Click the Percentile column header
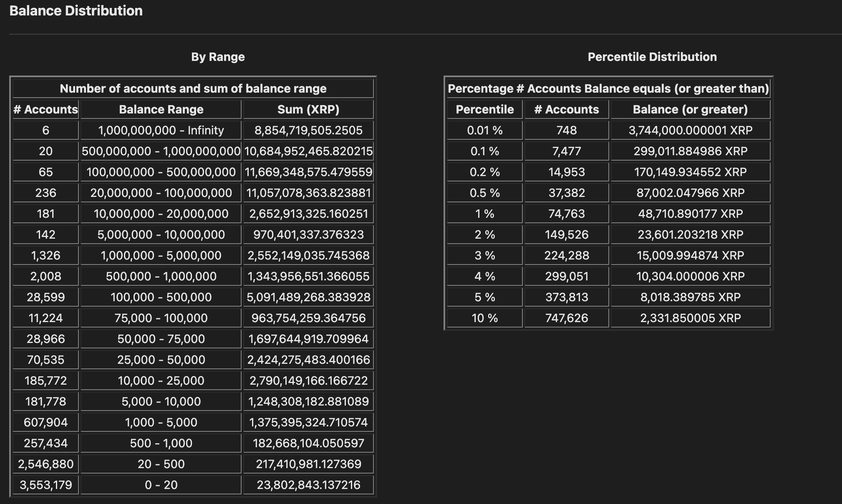The image size is (842, 504). [484, 109]
